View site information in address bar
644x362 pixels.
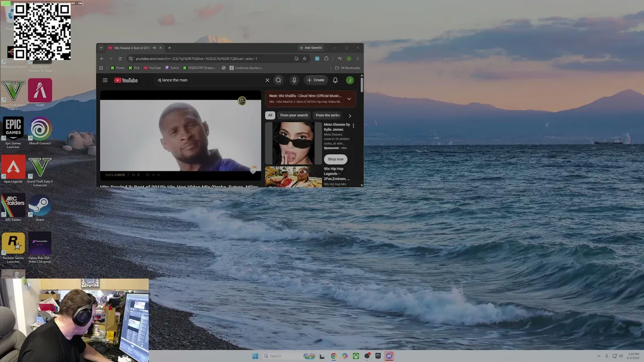click(130, 58)
